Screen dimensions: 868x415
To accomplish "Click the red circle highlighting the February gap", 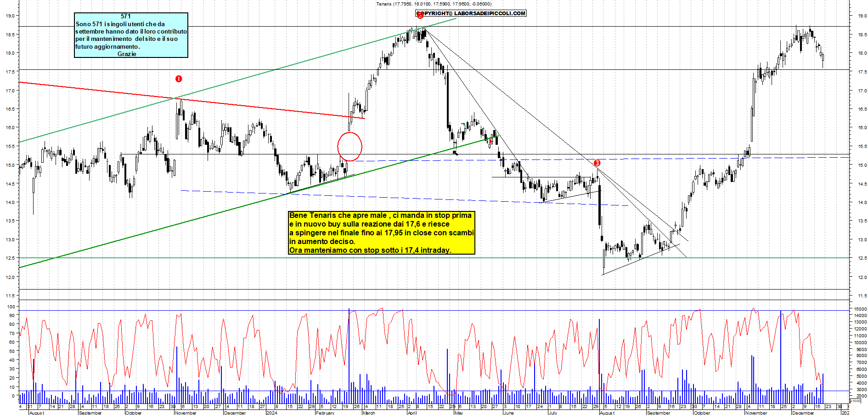I will tap(349, 147).
